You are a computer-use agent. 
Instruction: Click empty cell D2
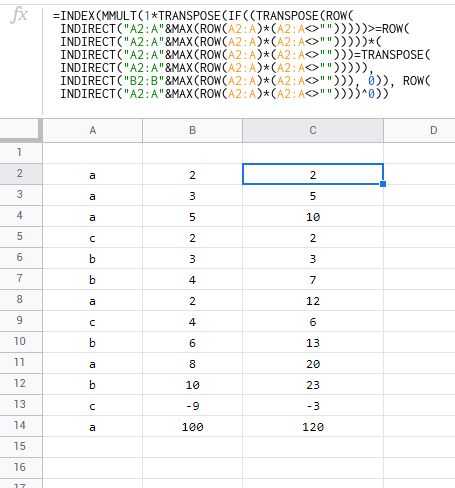click(x=419, y=174)
